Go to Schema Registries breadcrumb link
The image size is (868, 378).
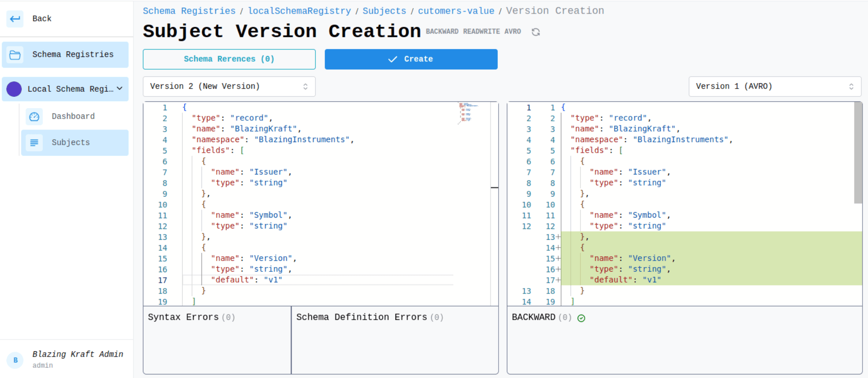pos(189,11)
